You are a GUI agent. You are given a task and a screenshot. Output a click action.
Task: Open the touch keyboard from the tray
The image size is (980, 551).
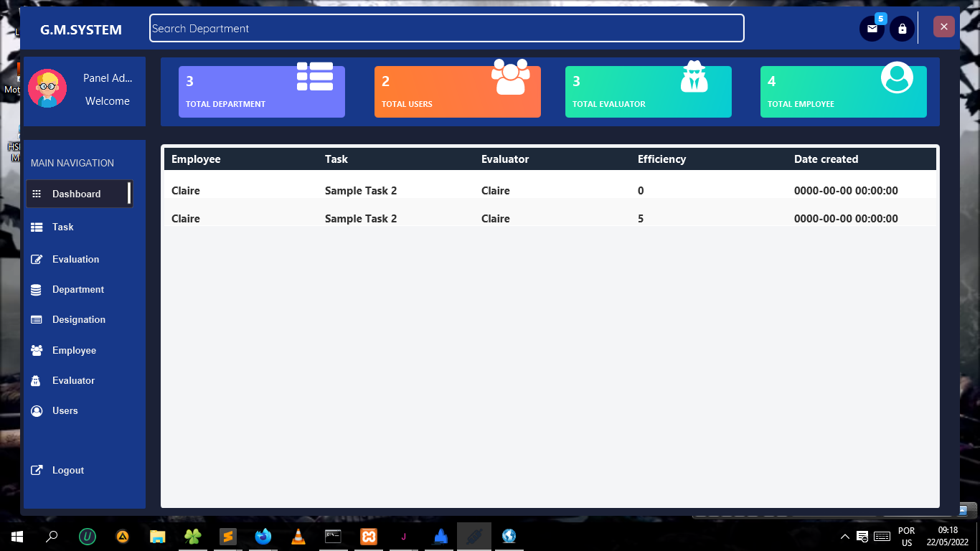pos(882,536)
